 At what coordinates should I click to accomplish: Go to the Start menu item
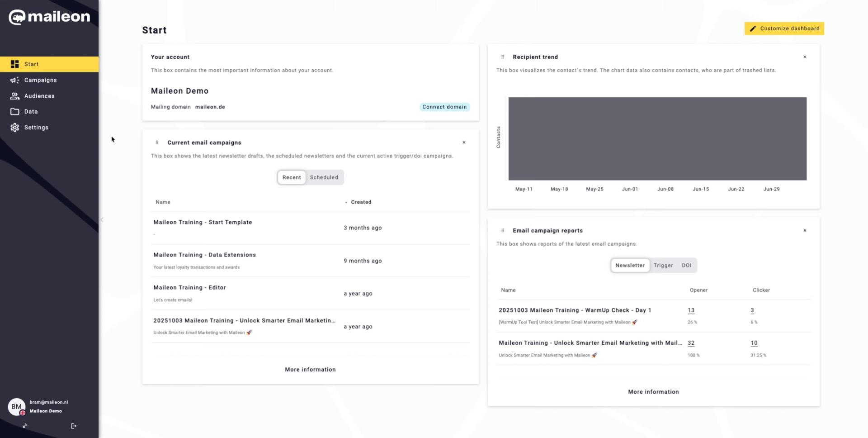pyautogui.click(x=49, y=64)
